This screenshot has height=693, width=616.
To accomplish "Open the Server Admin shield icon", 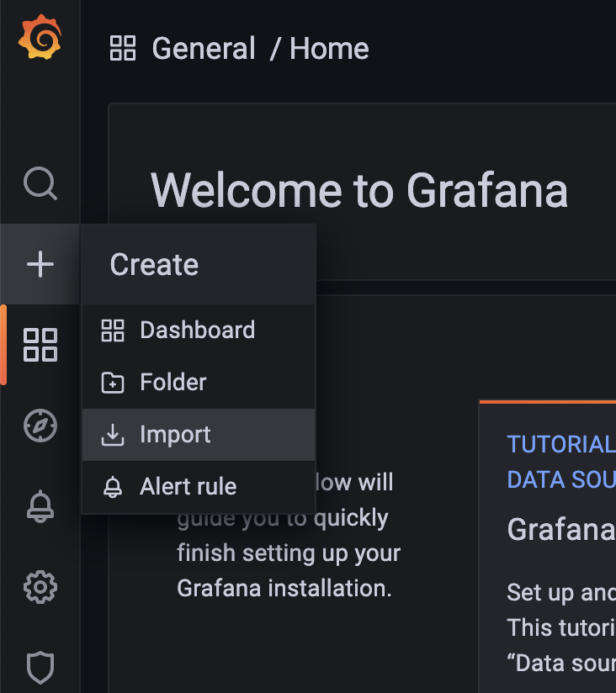I will pos(40,668).
